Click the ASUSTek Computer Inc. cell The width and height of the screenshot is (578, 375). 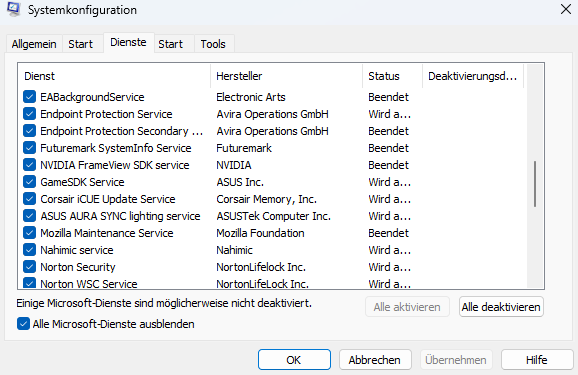274,216
